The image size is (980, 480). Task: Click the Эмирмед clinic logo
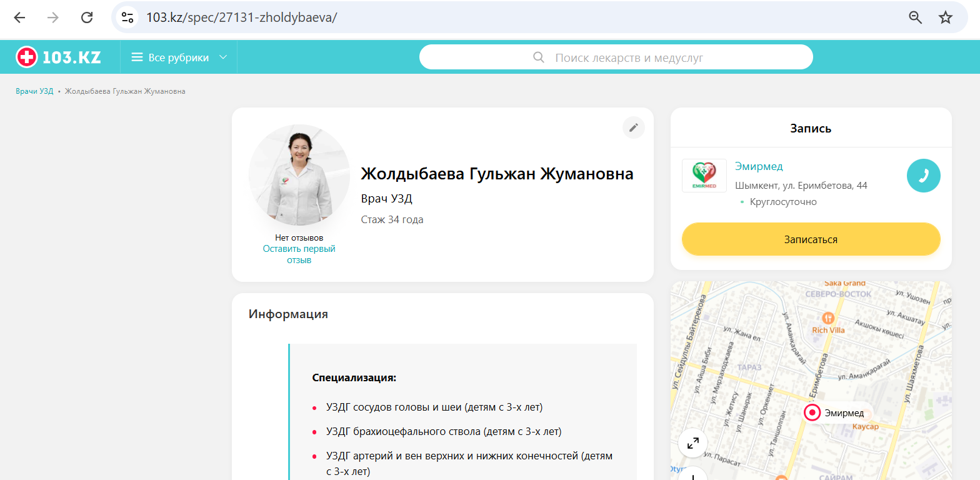(x=704, y=176)
